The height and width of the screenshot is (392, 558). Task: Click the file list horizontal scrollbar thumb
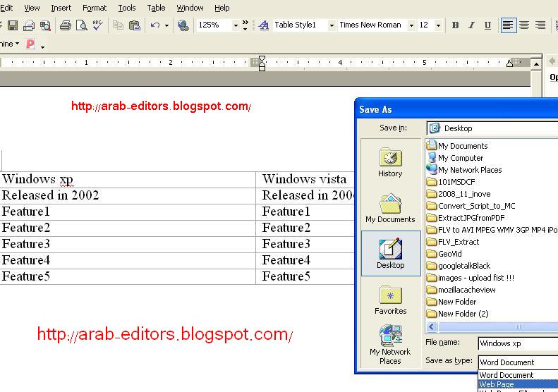pos(499,326)
